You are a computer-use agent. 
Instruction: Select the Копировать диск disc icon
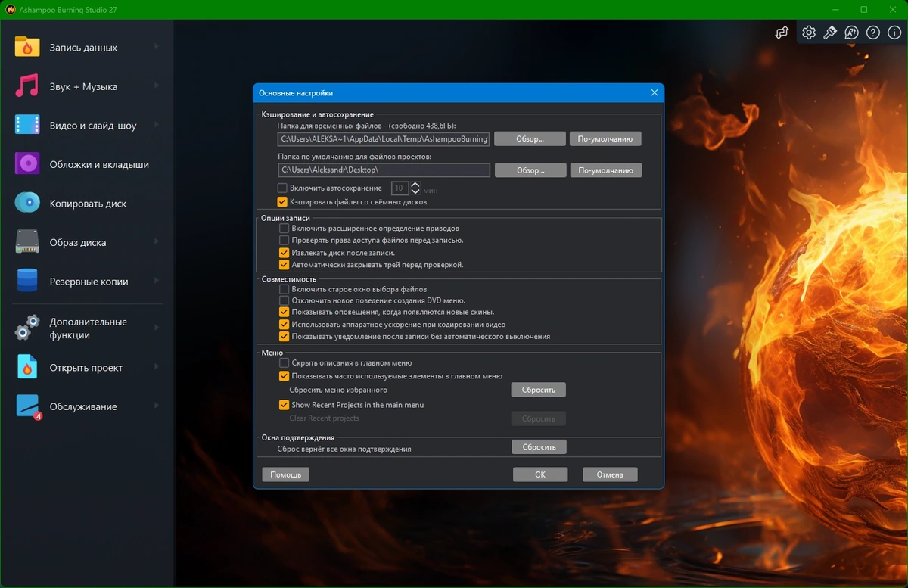[27, 203]
